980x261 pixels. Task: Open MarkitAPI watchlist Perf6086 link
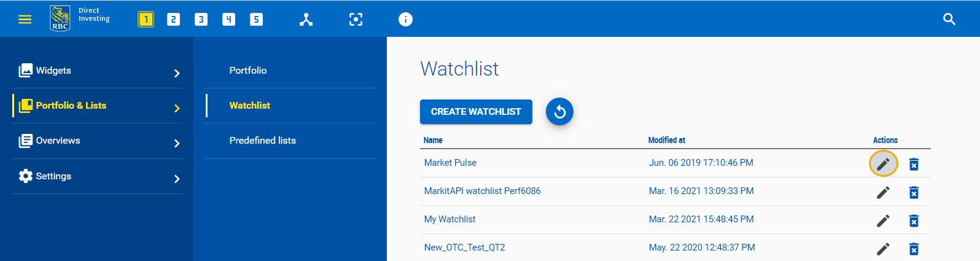[x=482, y=191]
